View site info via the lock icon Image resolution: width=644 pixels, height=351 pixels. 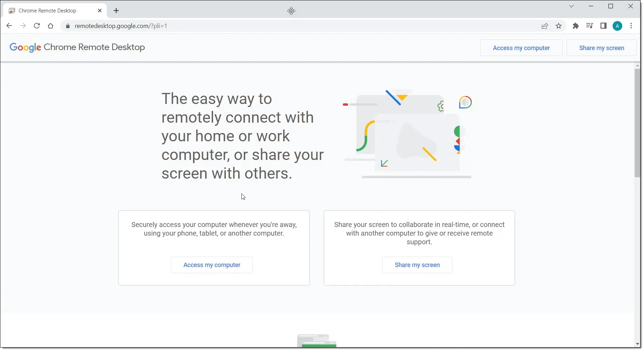coord(68,26)
